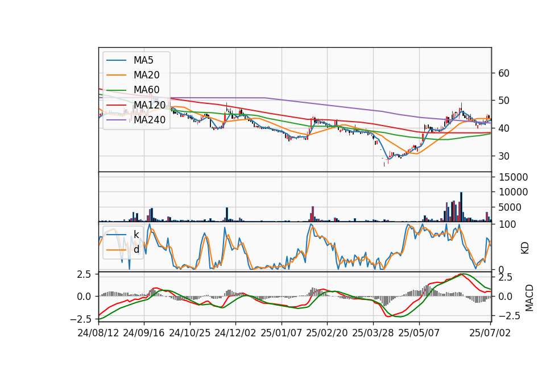Click the 25/05/07 date label
Screen dimensions: 546x392
[x=419, y=333]
